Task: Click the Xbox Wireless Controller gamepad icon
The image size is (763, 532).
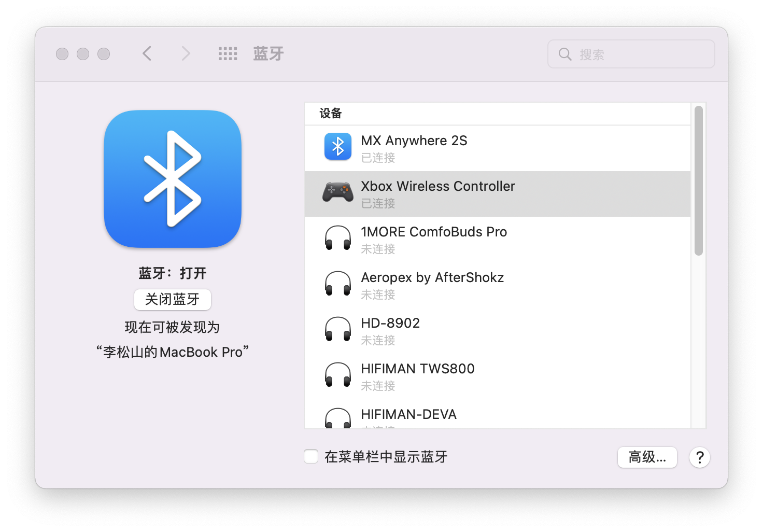Action: tap(338, 192)
